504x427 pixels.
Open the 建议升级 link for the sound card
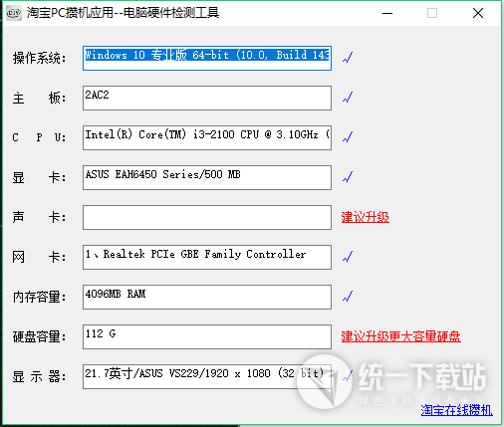(366, 217)
